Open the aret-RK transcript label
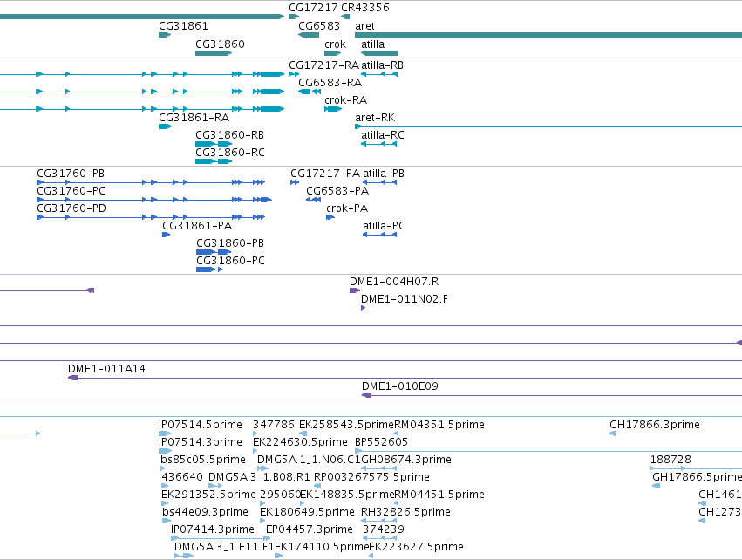Viewport: 742px width, 560px height. (x=375, y=118)
